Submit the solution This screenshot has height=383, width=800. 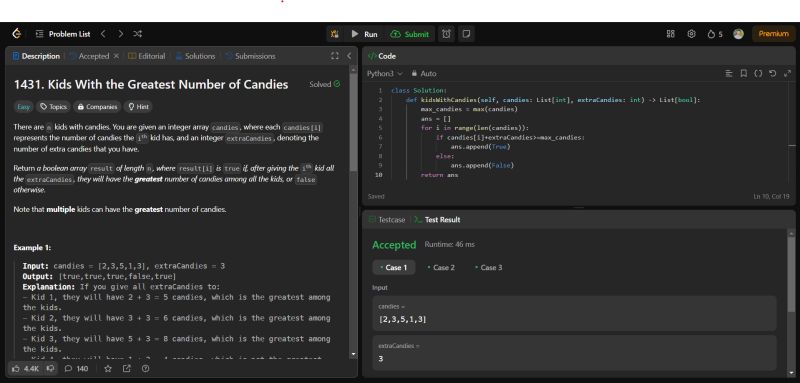click(x=410, y=34)
